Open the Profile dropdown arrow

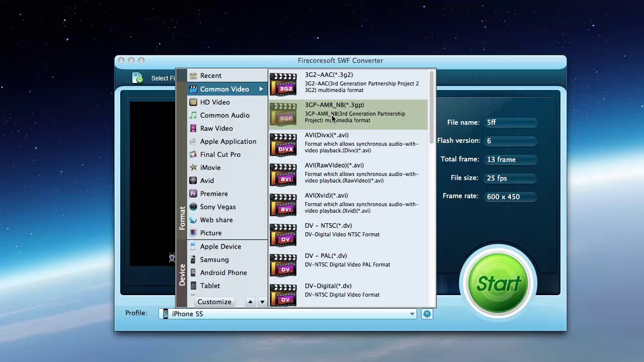point(412,314)
